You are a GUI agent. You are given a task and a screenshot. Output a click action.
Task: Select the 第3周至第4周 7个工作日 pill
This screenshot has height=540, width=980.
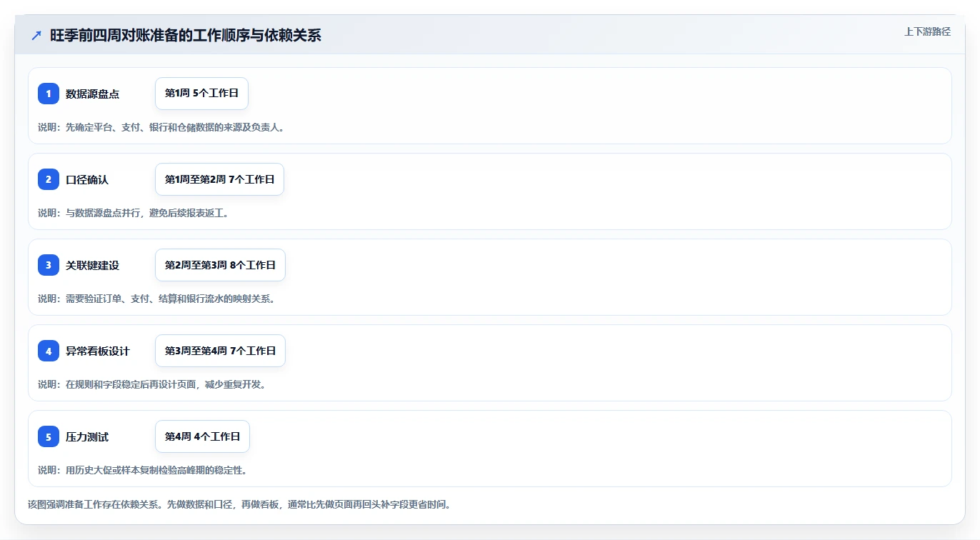point(220,351)
